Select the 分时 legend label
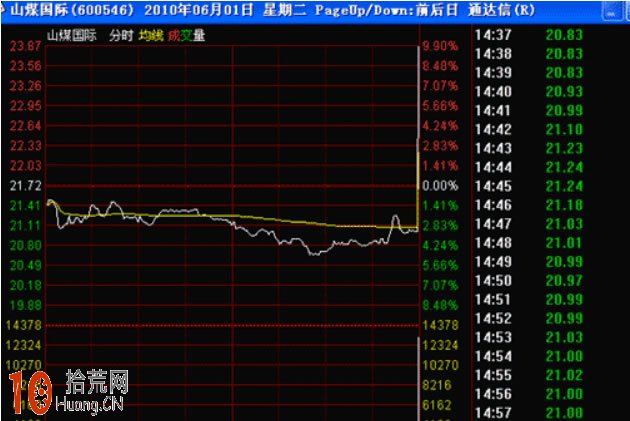The width and height of the screenshot is (630, 421). (x=121, y=36)
